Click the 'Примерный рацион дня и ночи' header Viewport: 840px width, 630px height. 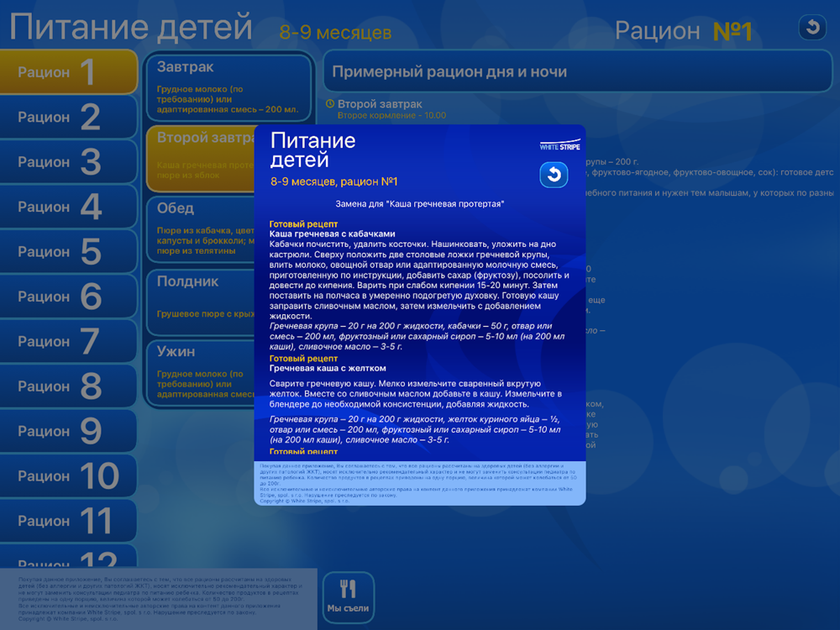click(578, 71)
